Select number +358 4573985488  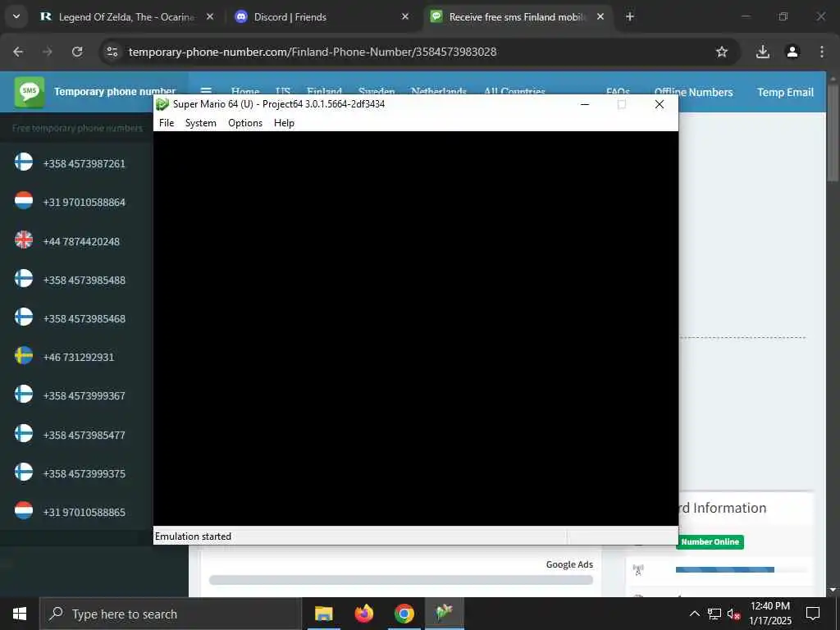84,281
